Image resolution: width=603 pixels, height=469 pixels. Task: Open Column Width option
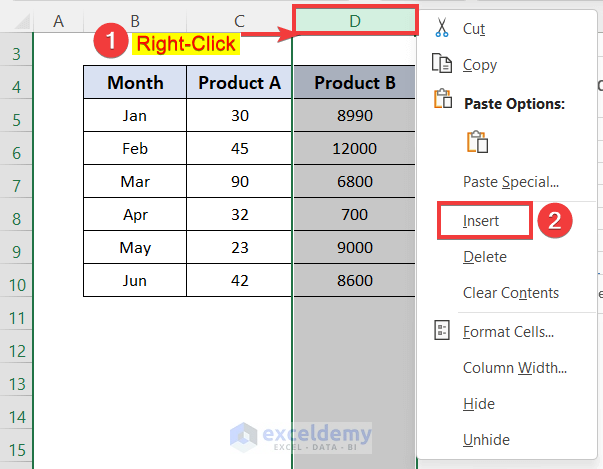click(514, 367)
